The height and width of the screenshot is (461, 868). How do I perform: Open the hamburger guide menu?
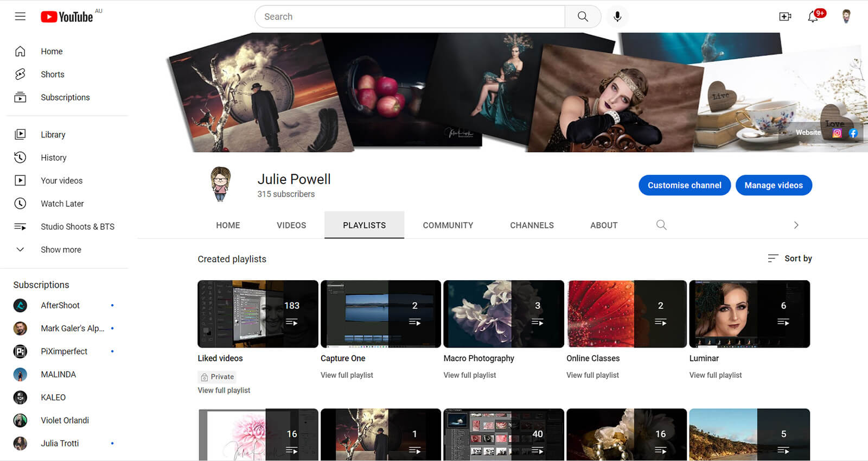click(20, 16)
